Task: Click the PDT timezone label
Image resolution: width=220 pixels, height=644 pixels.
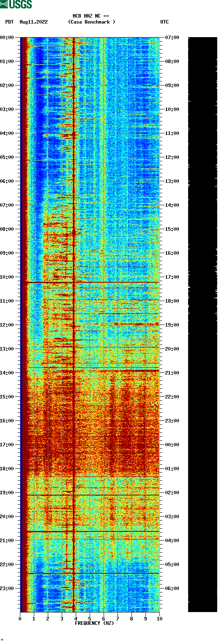Action: 9,22
